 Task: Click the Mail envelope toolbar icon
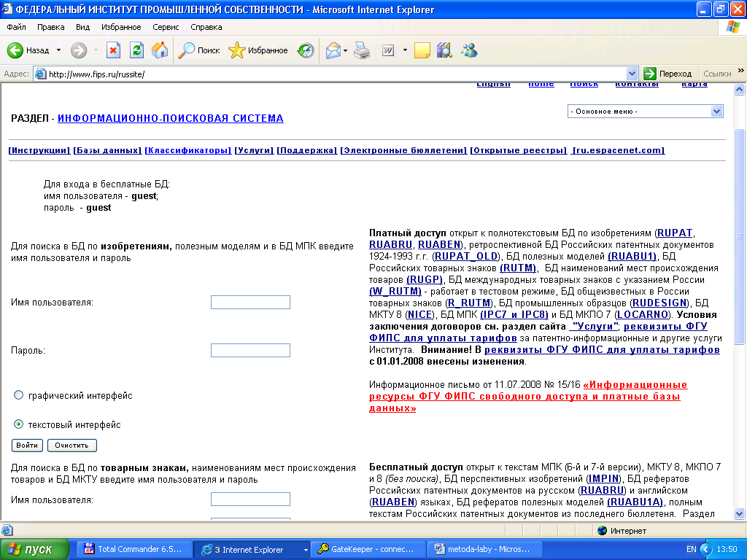[x=333, y=50]
